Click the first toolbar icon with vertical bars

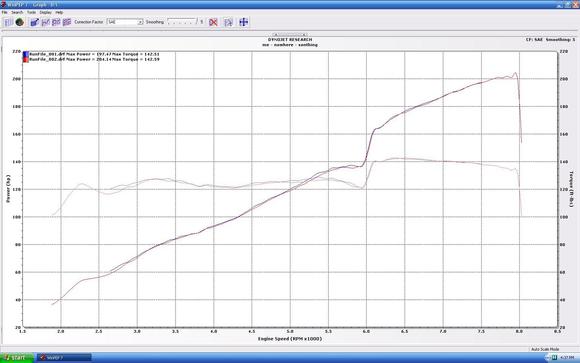9,22
